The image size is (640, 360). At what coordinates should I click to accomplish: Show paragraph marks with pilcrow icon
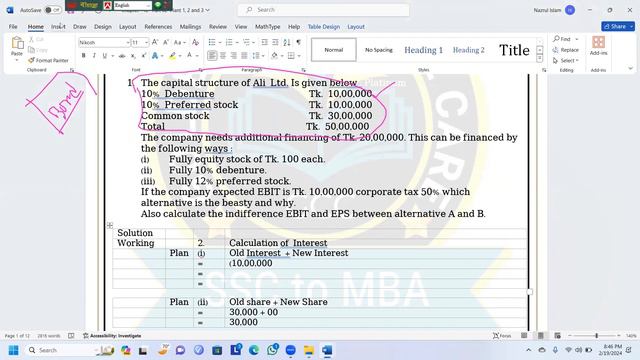[x=298, y=42]
